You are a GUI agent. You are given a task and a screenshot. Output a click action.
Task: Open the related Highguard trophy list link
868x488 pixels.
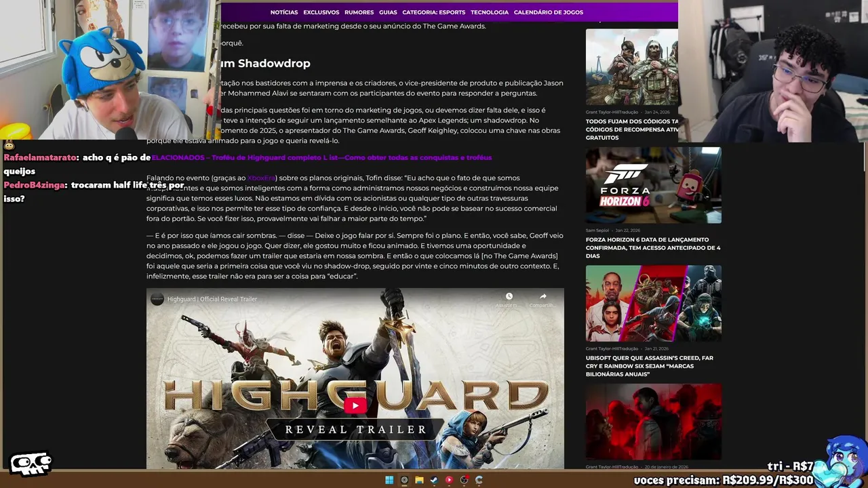coord(321,157)
